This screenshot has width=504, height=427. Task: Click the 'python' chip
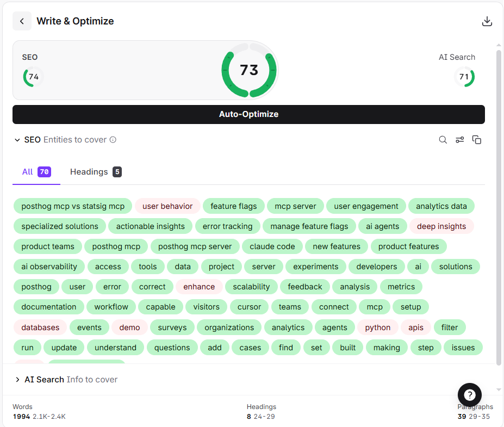point(378,327)
